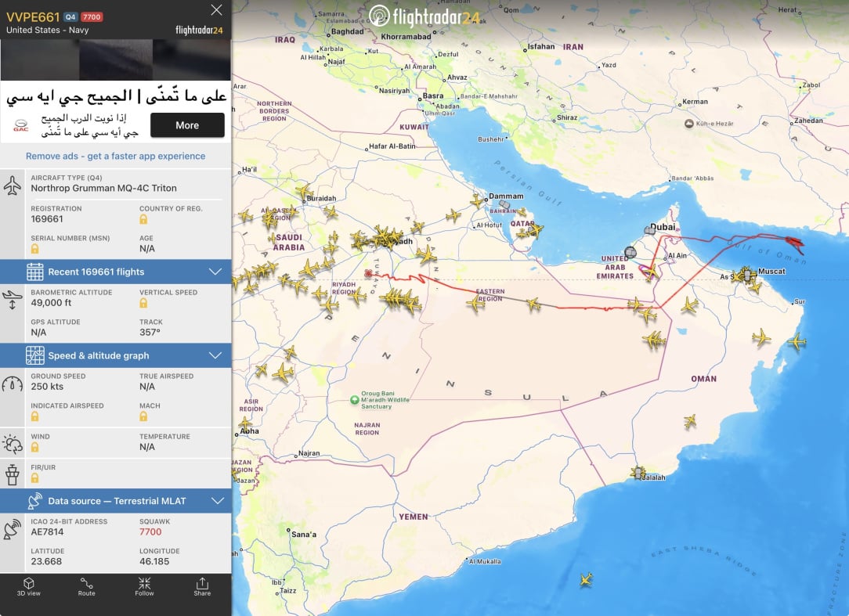Click the Wind lock icon
849x616 pixels.
pyautogui.click(x=34, y=447)
